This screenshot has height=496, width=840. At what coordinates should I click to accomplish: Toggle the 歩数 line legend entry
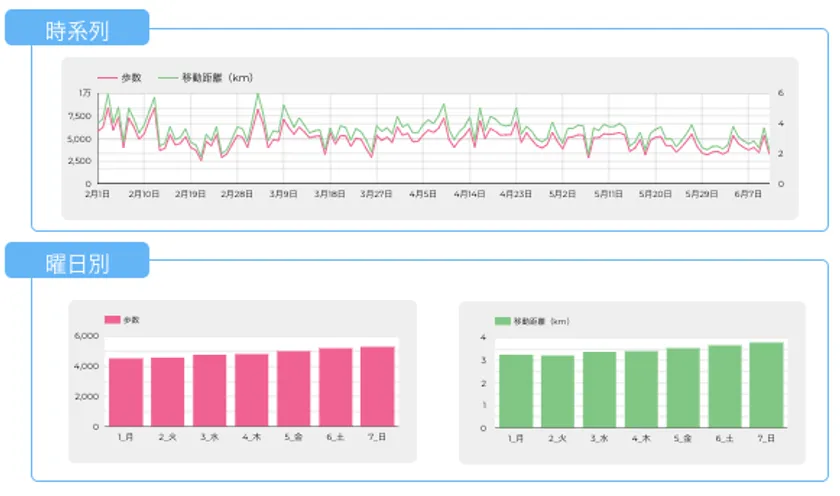120,78
